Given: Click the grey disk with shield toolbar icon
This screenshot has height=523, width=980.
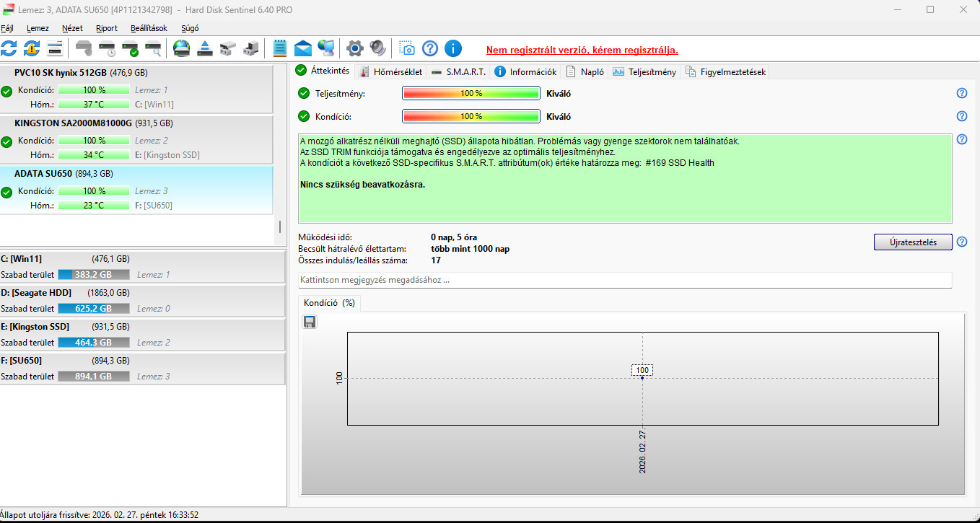Looking at the screenshot, I should 84,49.
